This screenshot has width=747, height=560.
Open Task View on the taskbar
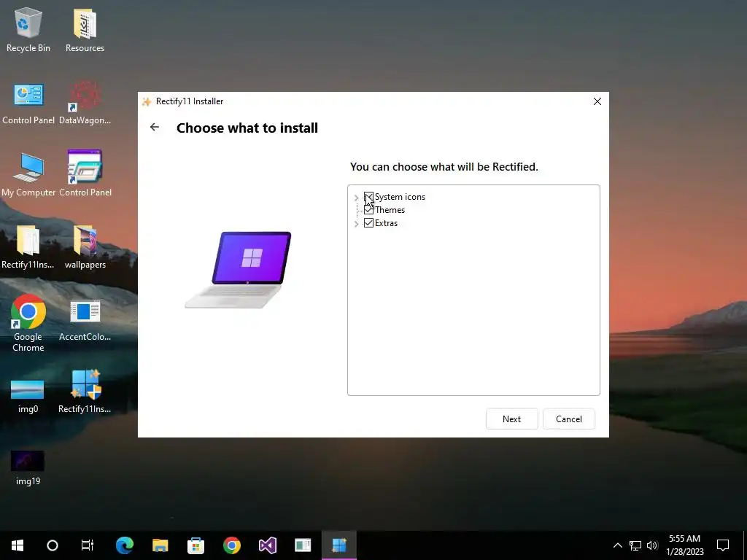88,545
